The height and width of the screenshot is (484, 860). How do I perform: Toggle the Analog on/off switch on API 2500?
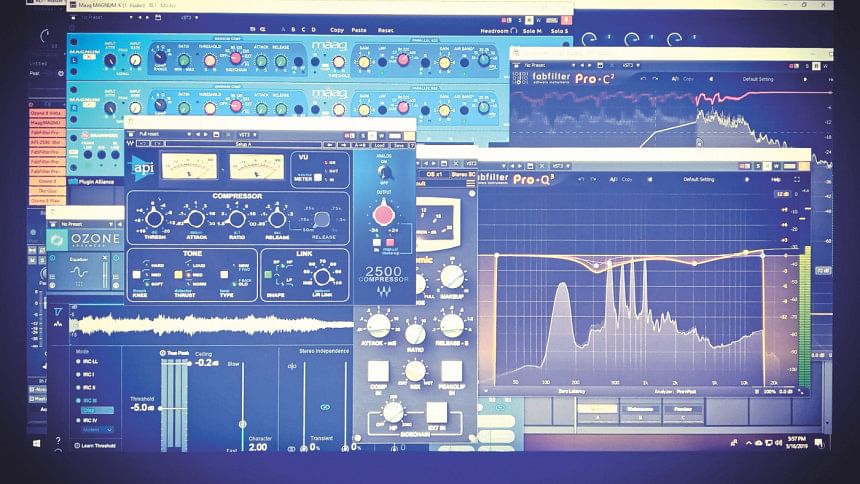(383, 172)
